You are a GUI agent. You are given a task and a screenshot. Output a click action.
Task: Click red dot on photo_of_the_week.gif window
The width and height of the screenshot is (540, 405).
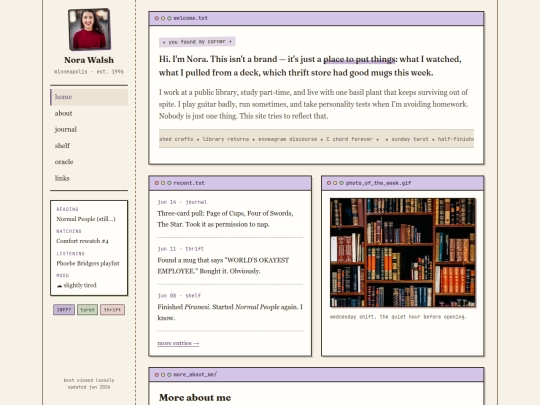pyautogui.click(x=329, y=183)
